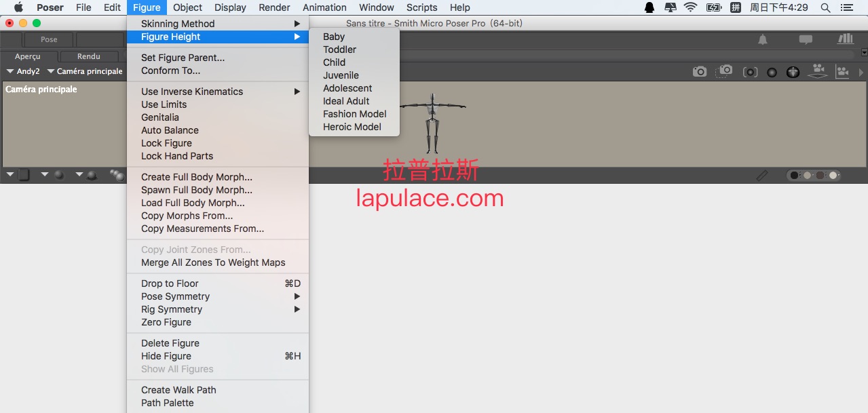Click the input method icon in menu bar
This screenshot has height=413, width=868.
pos(736,7)
